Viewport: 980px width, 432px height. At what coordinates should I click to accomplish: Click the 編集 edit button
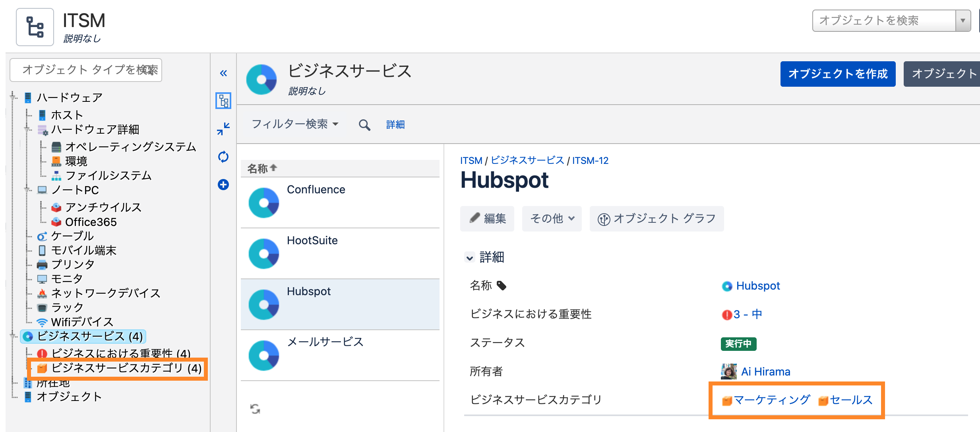[x=487, y=218]
